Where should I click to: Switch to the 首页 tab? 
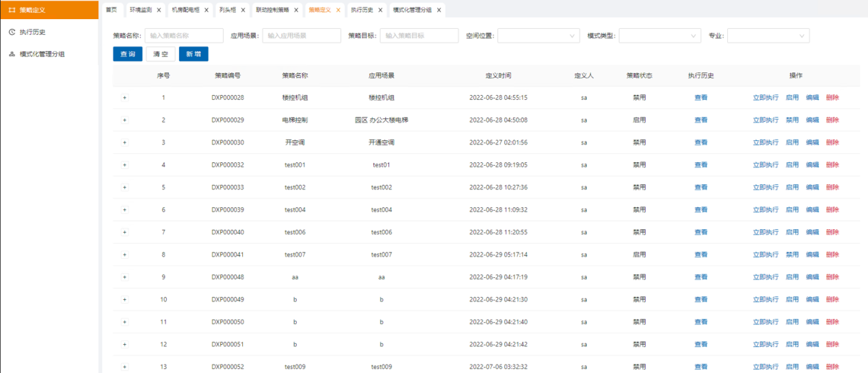111,10
